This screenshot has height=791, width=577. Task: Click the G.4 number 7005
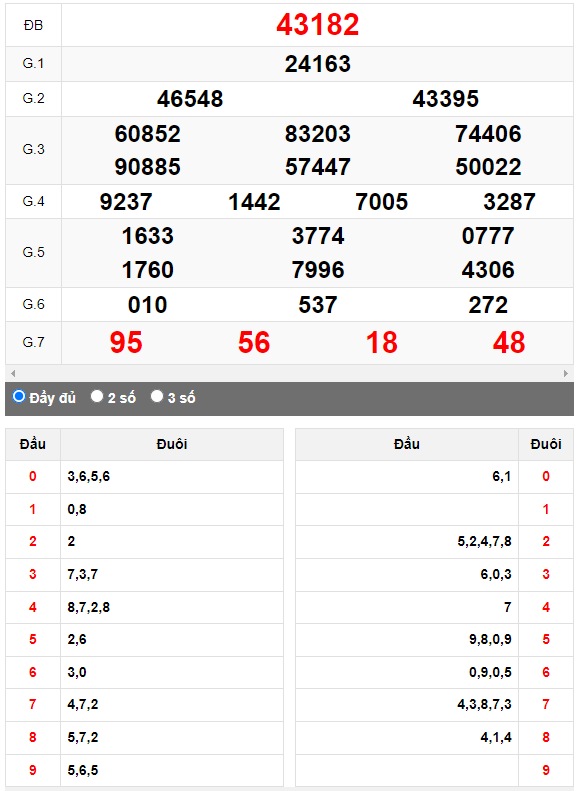(382, 202)
